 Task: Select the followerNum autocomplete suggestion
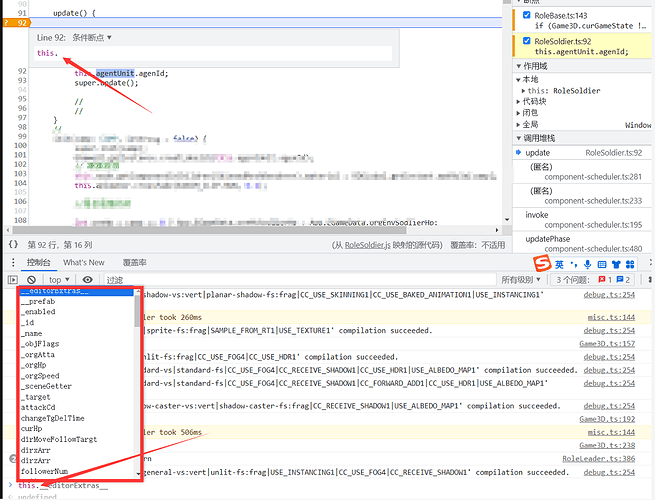[44, 471]
